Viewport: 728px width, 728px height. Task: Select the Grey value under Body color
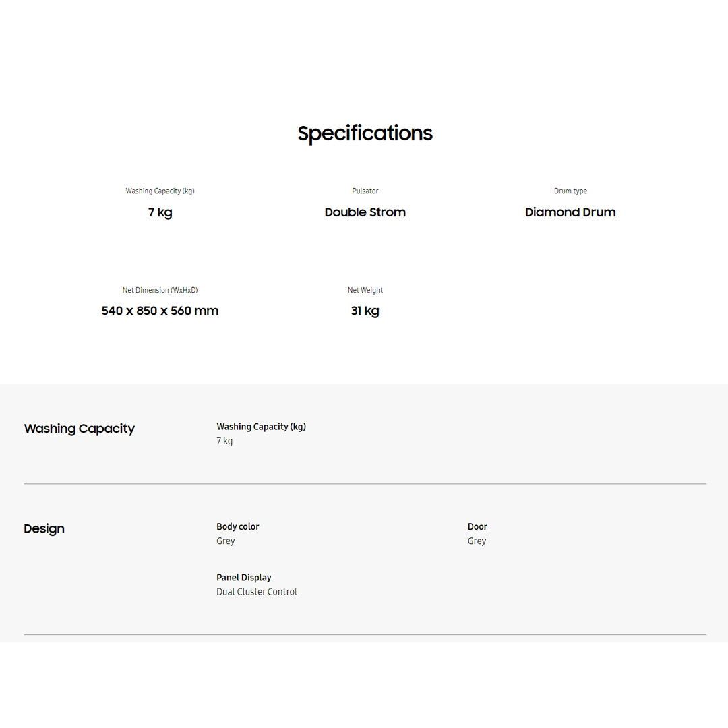click(x=226, y=541)
